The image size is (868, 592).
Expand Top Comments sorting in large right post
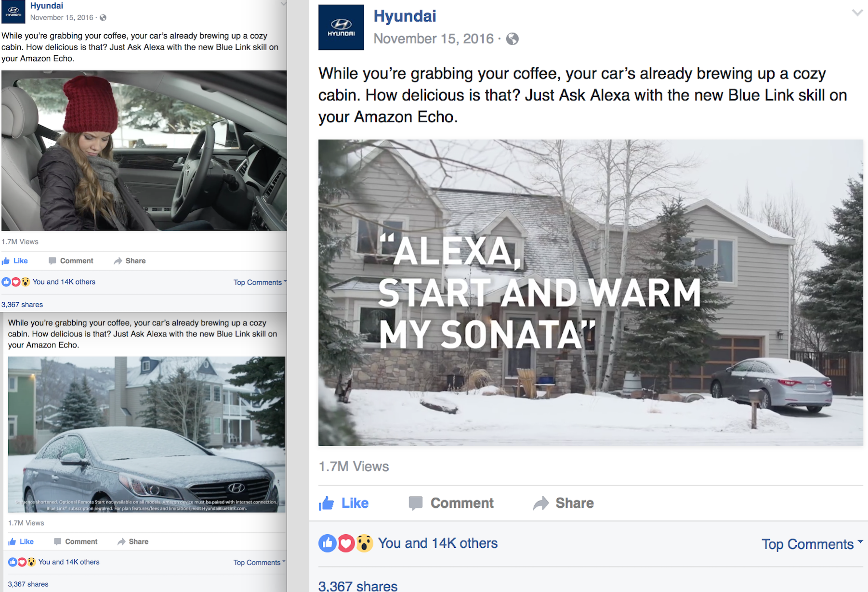811,544
